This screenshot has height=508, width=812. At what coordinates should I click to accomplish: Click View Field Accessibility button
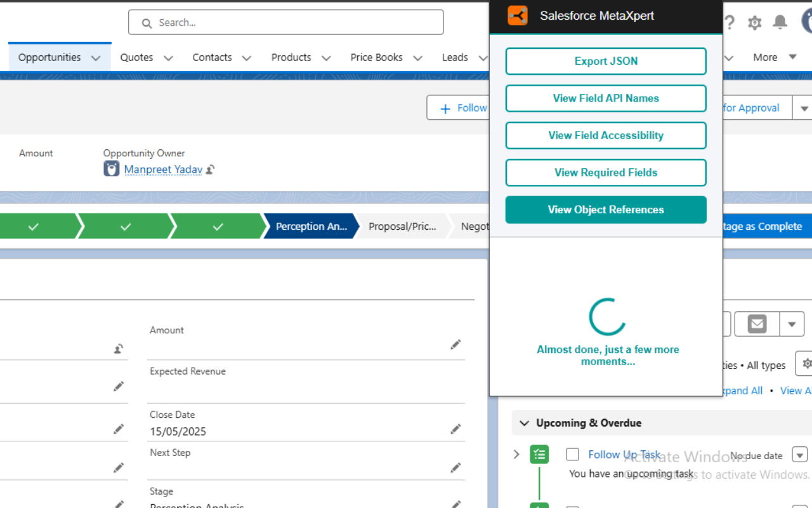click(x=606, y=135)
